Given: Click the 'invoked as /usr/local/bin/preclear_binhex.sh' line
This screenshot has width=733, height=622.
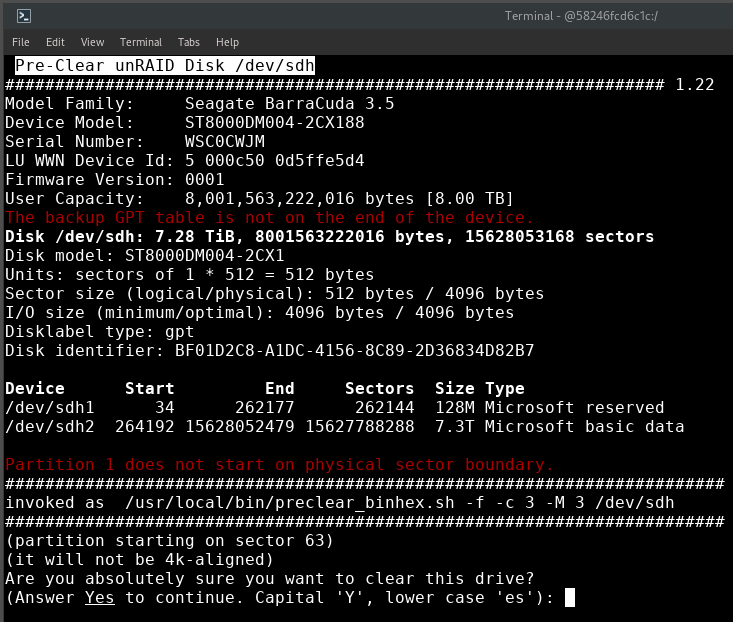Looking at the screenshot, I should pos(340,503).
